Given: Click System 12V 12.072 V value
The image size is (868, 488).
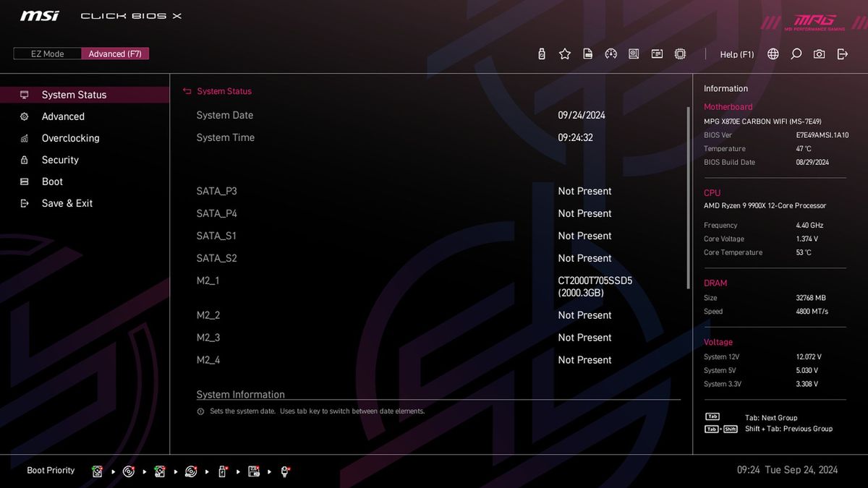Looking at the screenshot, I should pyautogui.click(x=809, y=357).
